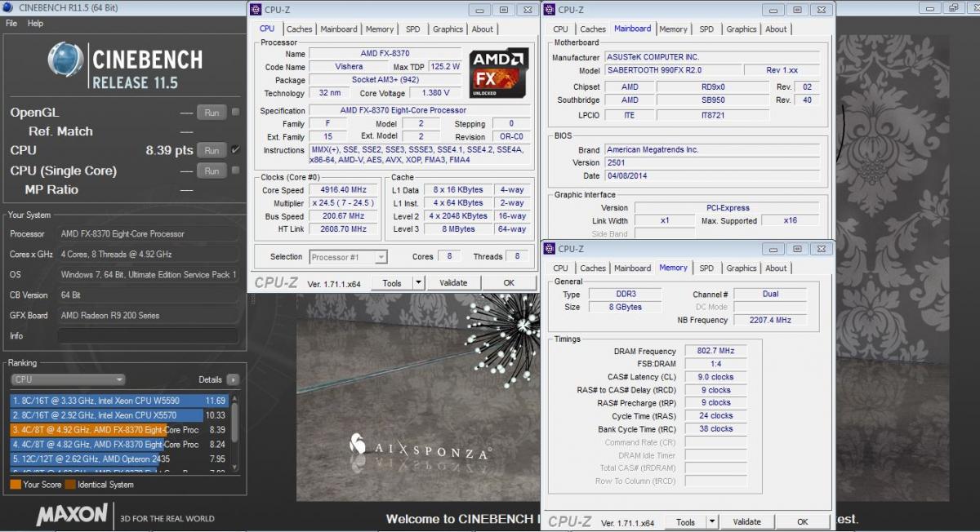Viewport: 980px width, 532px height.
Task: Run the CPU benchmark
Action: tap(212, 150)
